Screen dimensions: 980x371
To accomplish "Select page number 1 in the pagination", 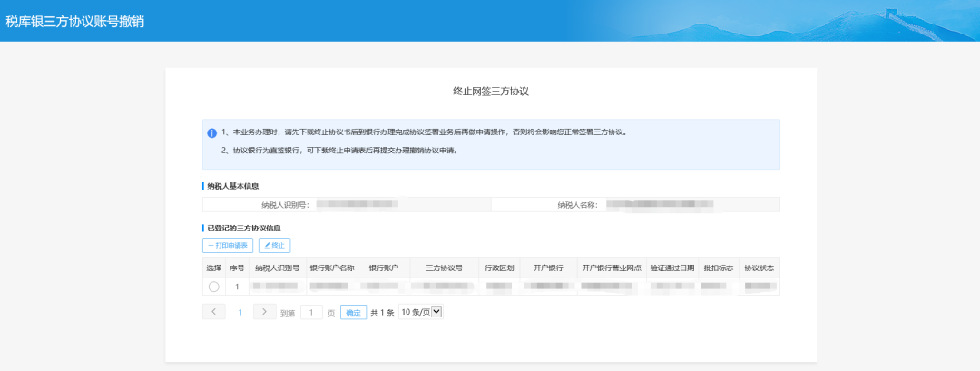I will pos(240,312).
